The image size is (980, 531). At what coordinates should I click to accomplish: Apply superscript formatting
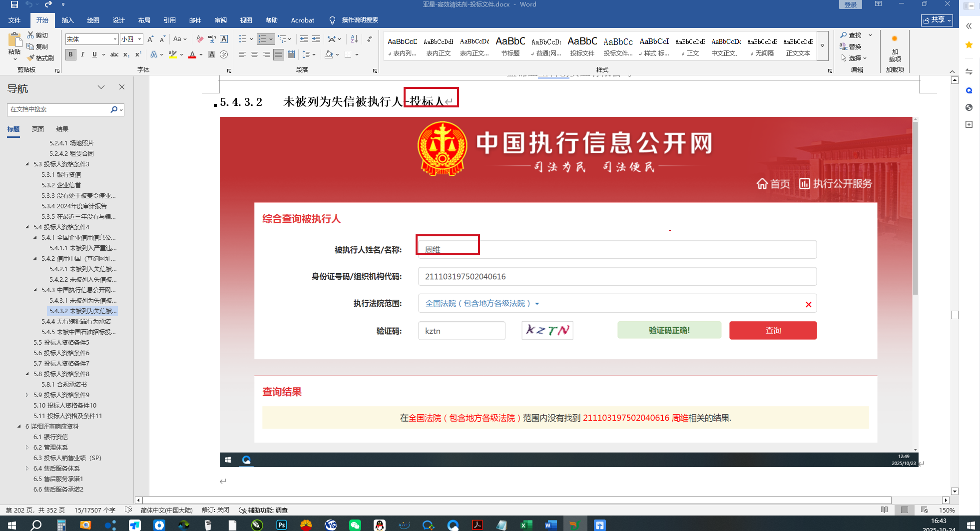coord(138,54)
